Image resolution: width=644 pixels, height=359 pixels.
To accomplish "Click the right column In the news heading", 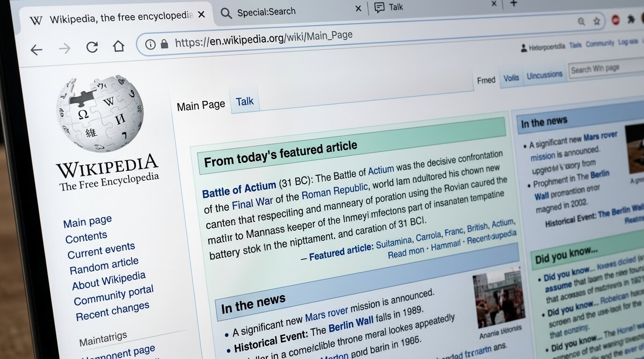I will [543, 122].
